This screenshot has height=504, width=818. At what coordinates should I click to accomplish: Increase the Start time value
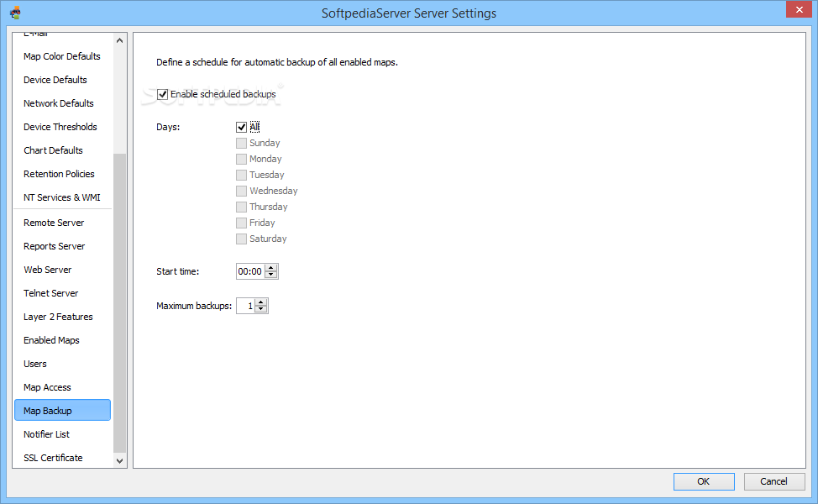point(270,268)
